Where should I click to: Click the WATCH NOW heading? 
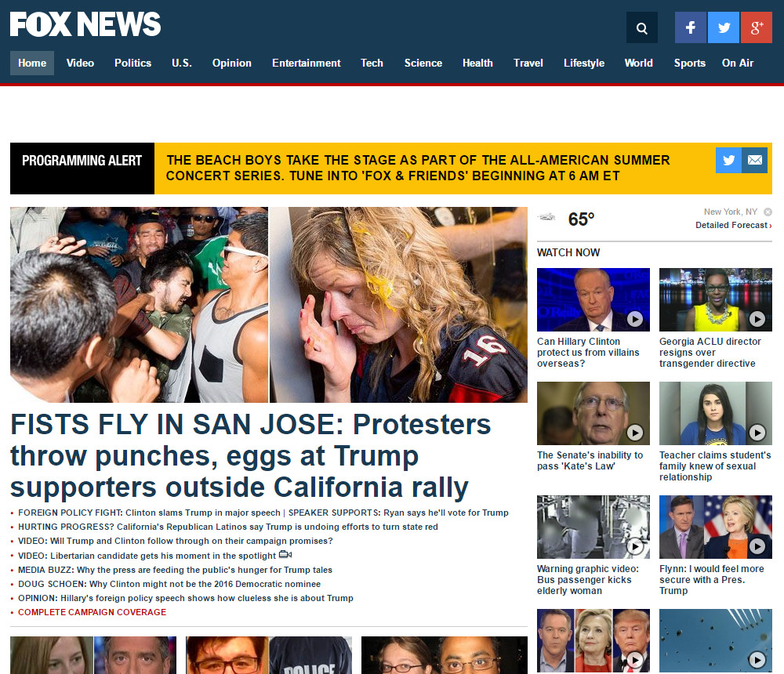click(x=568, y=252)
